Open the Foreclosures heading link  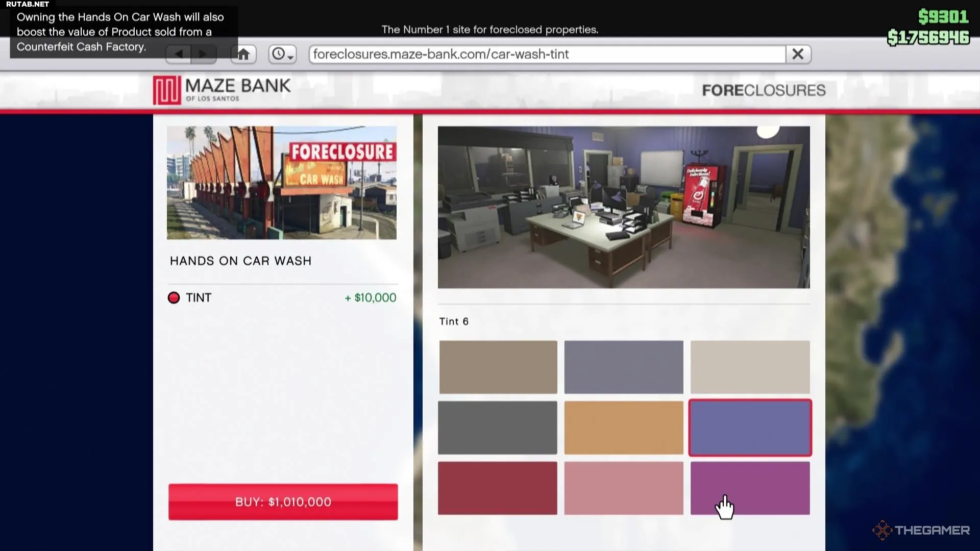(764, 90)
